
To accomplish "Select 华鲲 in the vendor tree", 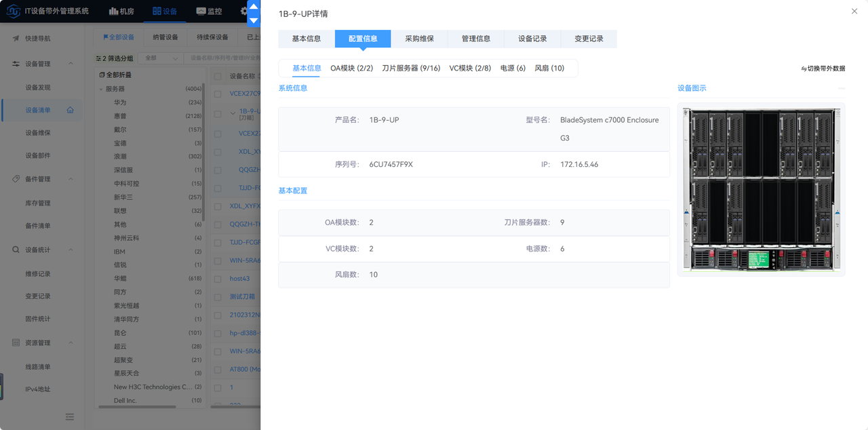I will 120,279.
